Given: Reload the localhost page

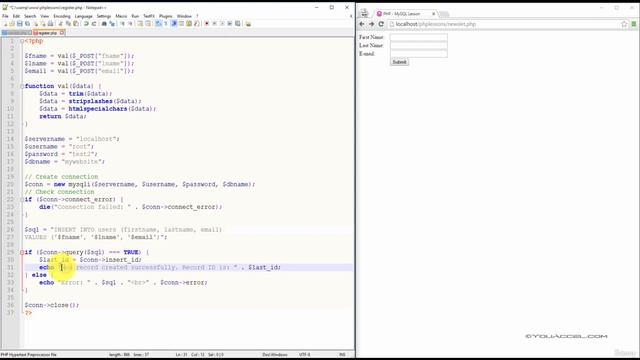Looking at the screenshot, I should click(x=381, y=24).
